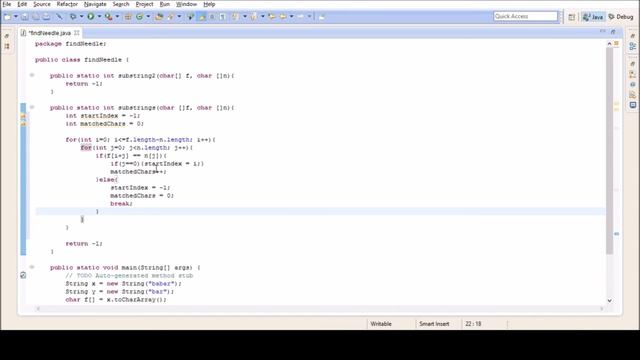640x360 pixels.
Task: Click the New Java Package icon
Action: click(128, 16)
